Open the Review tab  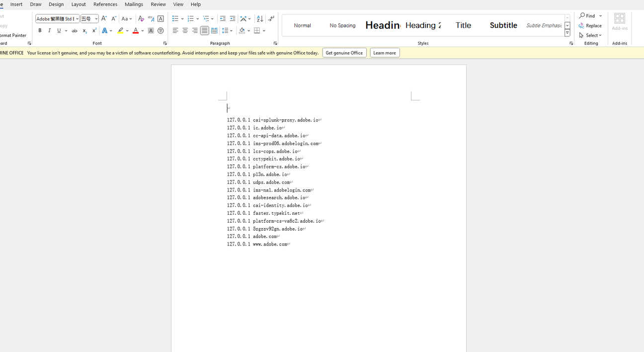point(159,4)
